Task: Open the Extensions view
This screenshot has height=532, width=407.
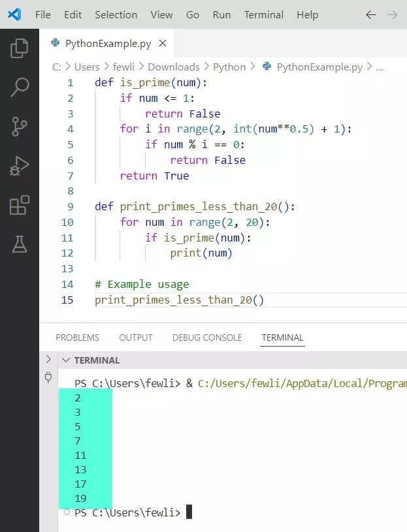Action: coord(20,205)
